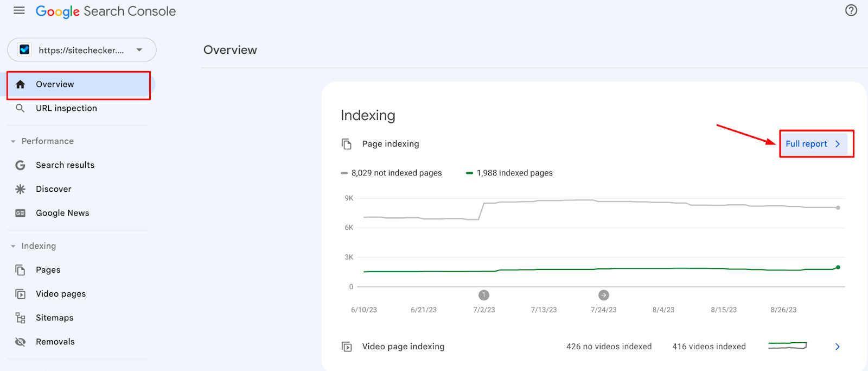Screen dimensions: 868x371
Task: Click the gray endpoint of not indexed line
Action: click(838, 207)
